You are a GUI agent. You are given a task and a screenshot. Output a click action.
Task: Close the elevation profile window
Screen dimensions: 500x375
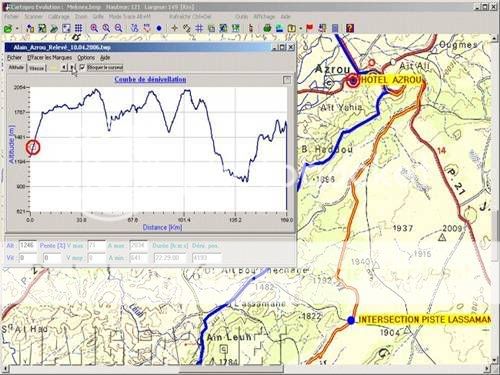pyautogui.click(x=291, y=47)
